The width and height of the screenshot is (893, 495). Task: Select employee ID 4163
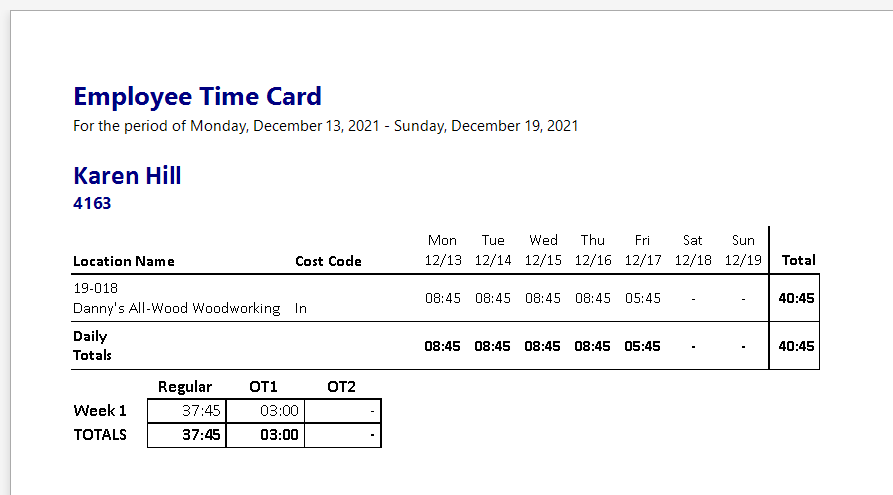[92, 203]
